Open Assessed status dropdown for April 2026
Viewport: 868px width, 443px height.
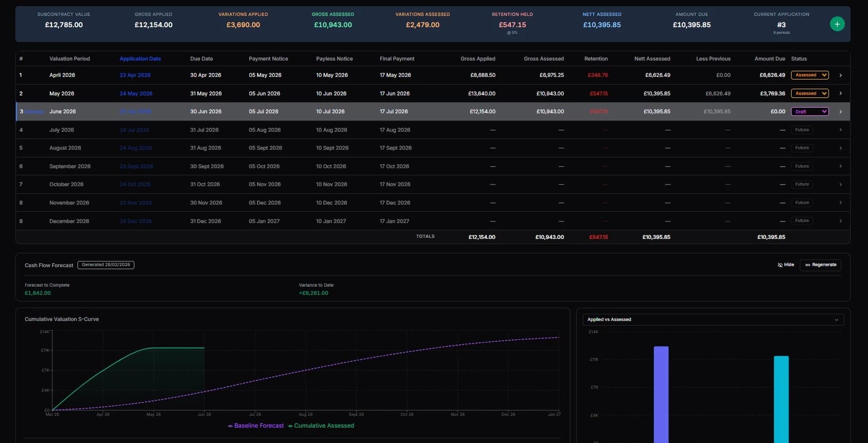click(810, 75)
